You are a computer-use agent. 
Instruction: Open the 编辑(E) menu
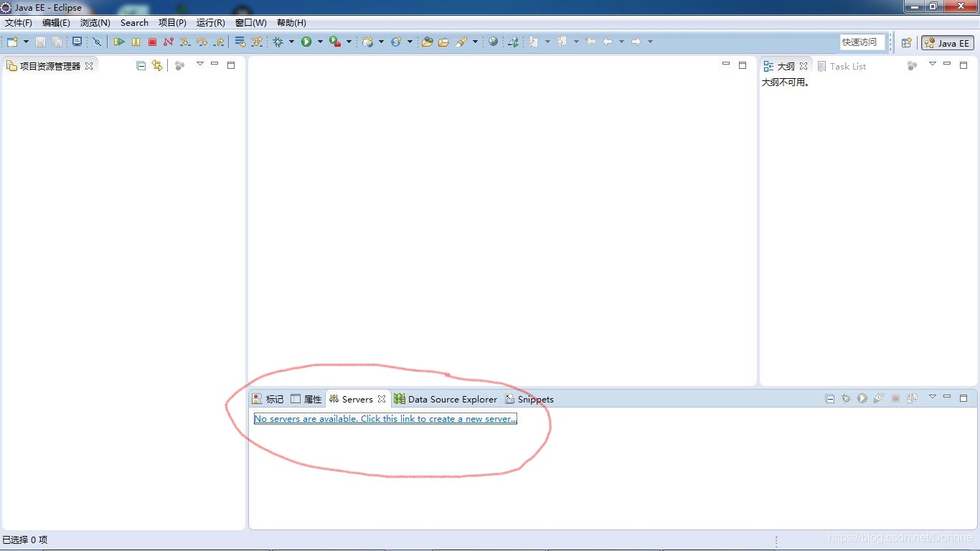pos(56,23)
